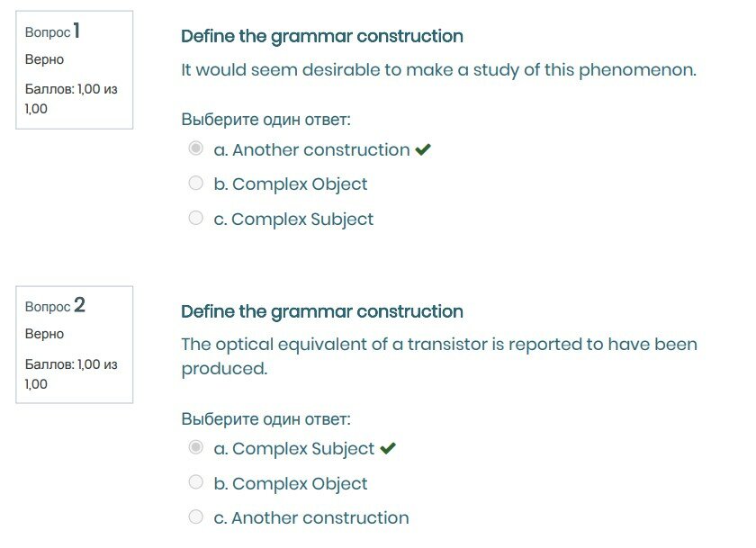Click "Выберите один ответ:" prompt in question 2

click(x=265, y=418)
